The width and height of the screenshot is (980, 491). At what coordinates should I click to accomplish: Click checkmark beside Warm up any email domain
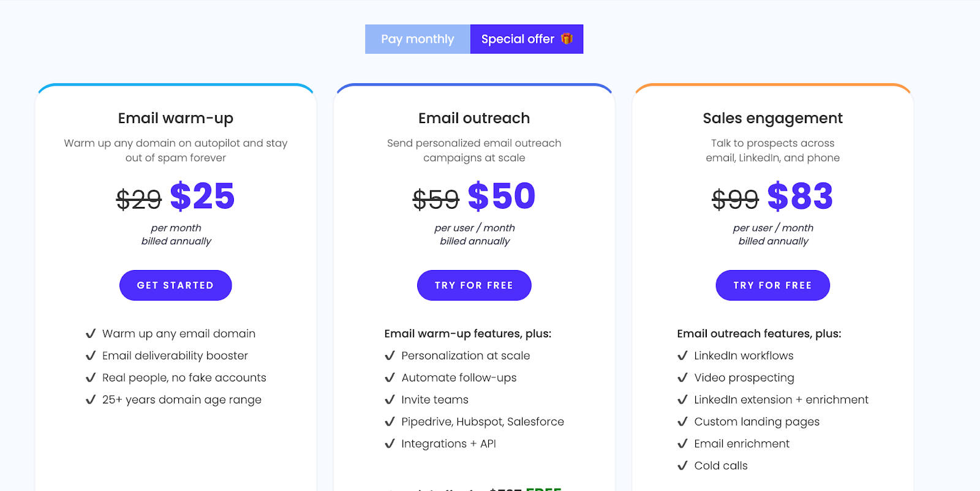[x=91, y=334]
